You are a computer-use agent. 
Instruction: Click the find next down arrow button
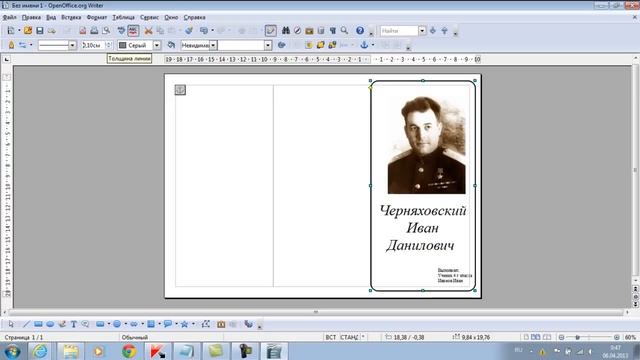433,31
